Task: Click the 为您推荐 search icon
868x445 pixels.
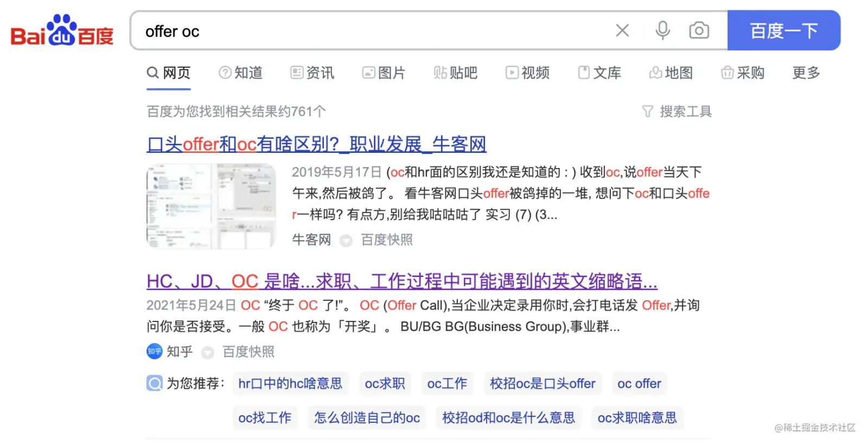Action: [x=155, y=384]
